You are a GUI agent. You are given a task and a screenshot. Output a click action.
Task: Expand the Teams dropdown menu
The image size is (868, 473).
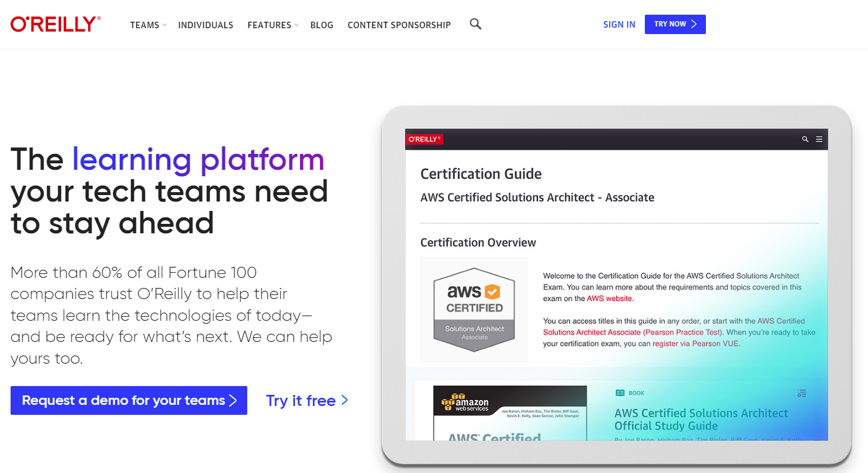pos(149,25)
